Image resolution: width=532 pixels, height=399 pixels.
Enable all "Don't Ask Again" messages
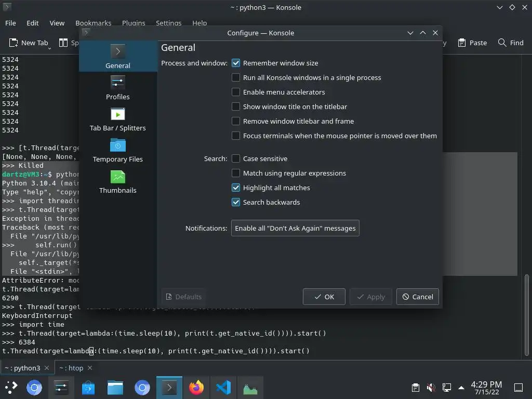coord(295,229)
